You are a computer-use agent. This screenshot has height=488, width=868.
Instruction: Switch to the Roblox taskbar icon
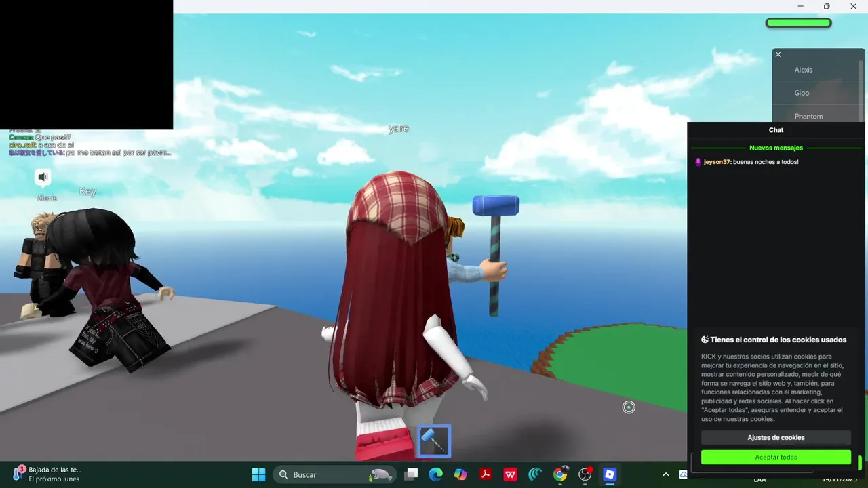(610, 474)
